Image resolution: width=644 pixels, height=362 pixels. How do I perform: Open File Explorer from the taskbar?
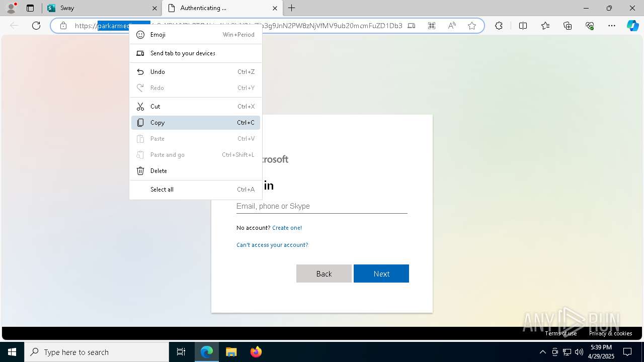tap(231, 352)
